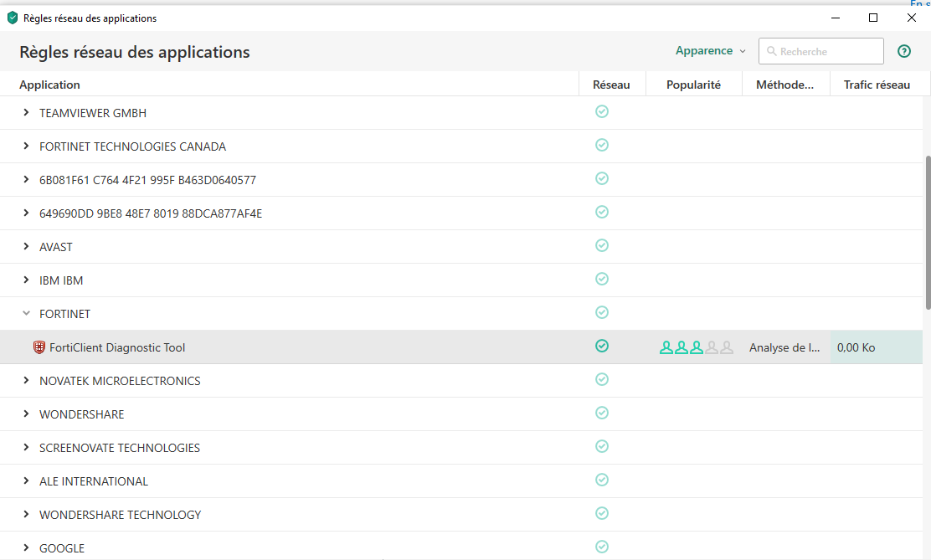Click network status icon for GOOGLE row
This screenshot has height=560, width=931.
pos(601,547)
